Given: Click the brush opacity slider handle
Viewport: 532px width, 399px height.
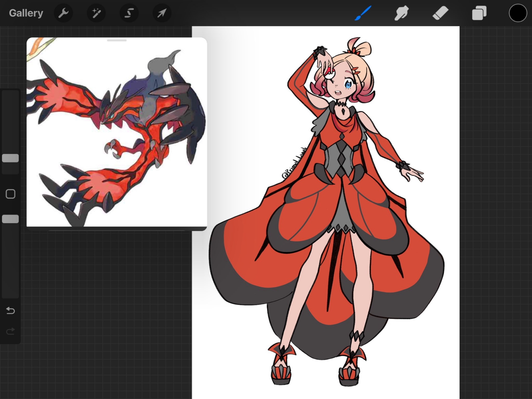Looking at the screenshot, I should [10, 219].
